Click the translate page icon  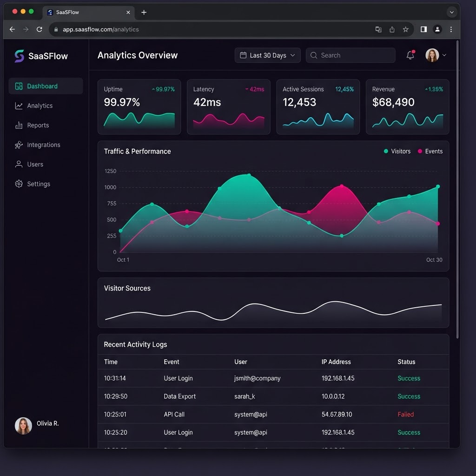[378, 29]
